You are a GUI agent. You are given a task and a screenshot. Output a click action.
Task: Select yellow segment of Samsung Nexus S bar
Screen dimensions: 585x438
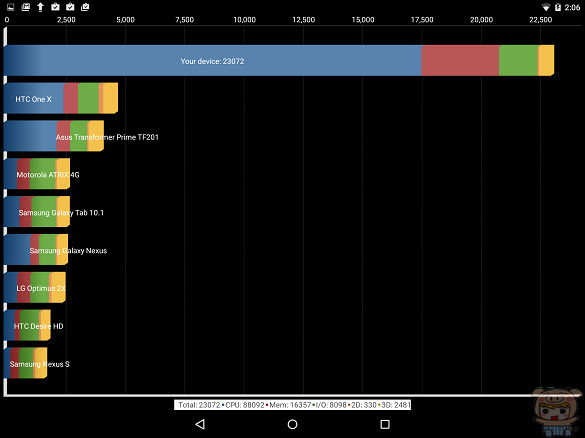pyautogui.click(x=41, y=363)
